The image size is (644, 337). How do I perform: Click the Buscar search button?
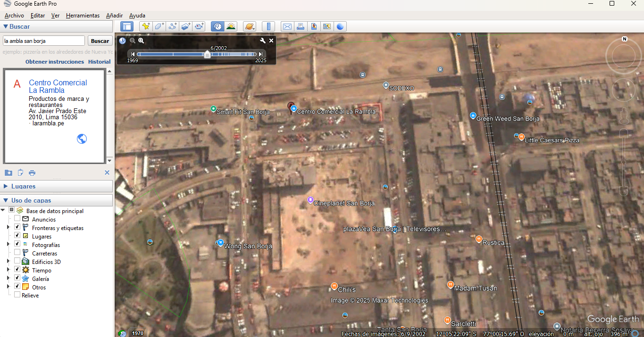pyautogui.click(x=100, y=41)
